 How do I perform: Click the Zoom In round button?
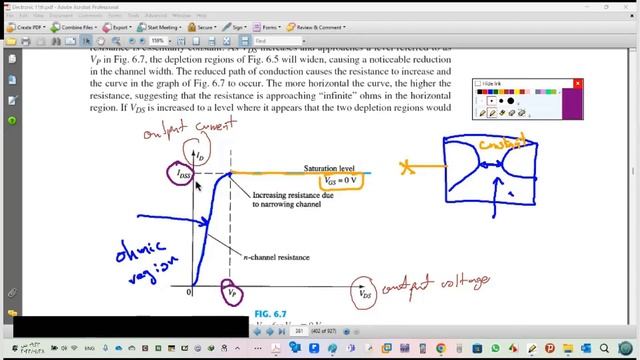(142, 41)
